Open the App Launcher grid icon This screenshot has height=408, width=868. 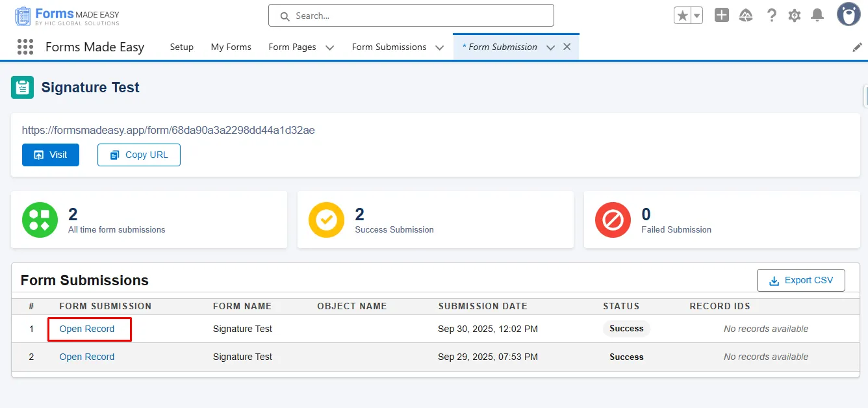pos(25,47)
